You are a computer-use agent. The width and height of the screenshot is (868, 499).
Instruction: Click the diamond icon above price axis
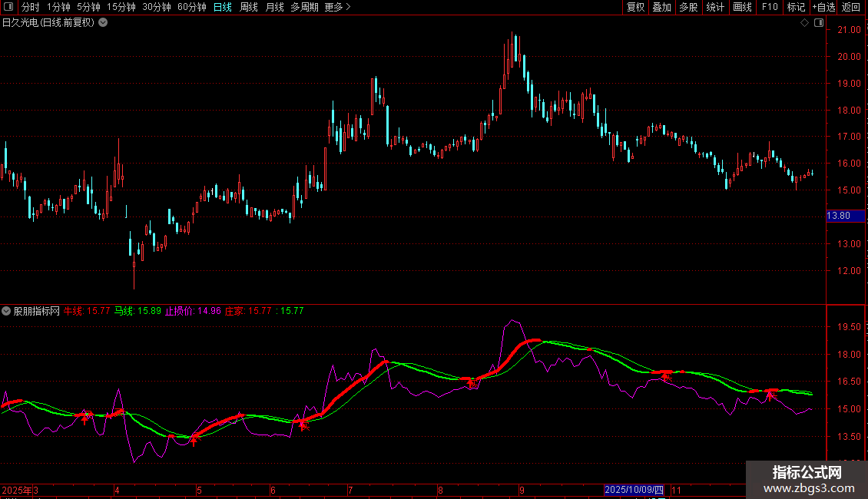[x=805, y=23]
